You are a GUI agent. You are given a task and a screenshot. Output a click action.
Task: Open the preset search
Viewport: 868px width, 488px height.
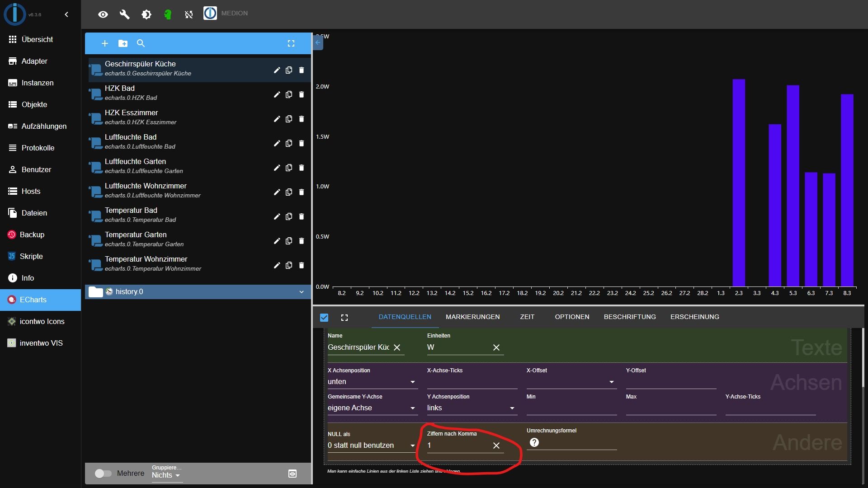point(141,43)
